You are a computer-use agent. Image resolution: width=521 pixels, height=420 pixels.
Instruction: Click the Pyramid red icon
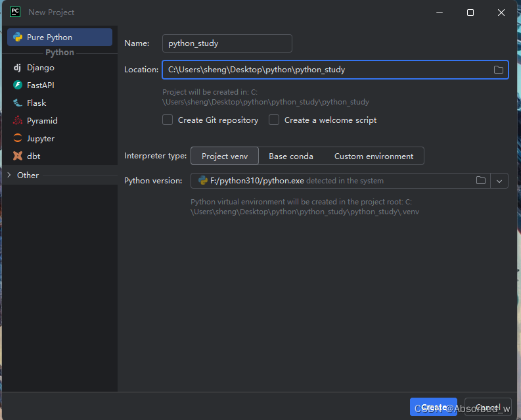point(18,120)
